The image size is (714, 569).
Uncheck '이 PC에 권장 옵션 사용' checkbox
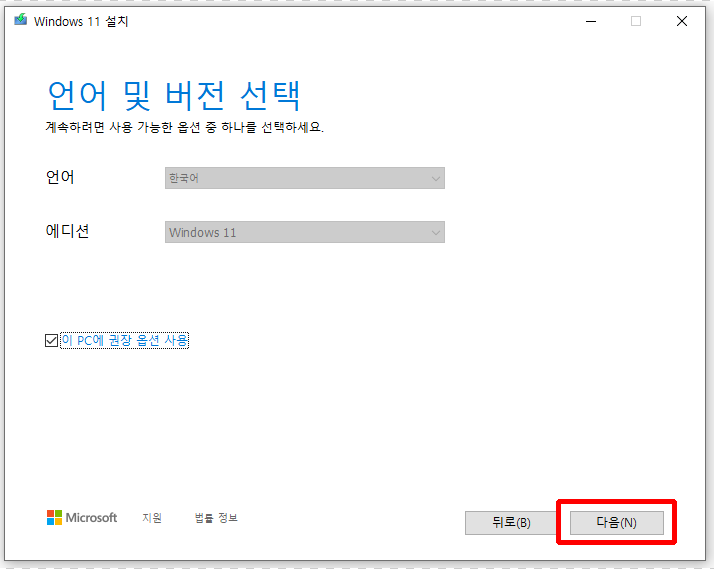tap(51, 340)
